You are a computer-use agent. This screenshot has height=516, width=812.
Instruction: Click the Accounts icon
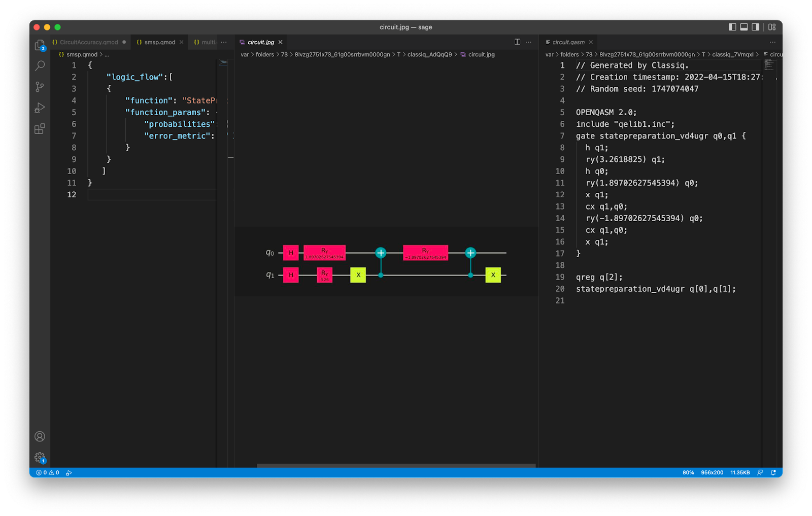pos(40,436)
